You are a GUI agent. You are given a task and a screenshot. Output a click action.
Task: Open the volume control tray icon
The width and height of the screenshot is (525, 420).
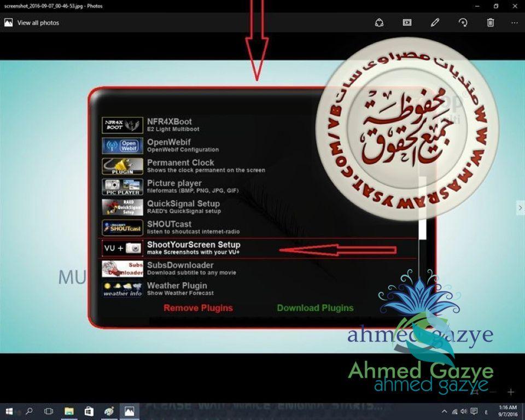click(x=464, y=412)
